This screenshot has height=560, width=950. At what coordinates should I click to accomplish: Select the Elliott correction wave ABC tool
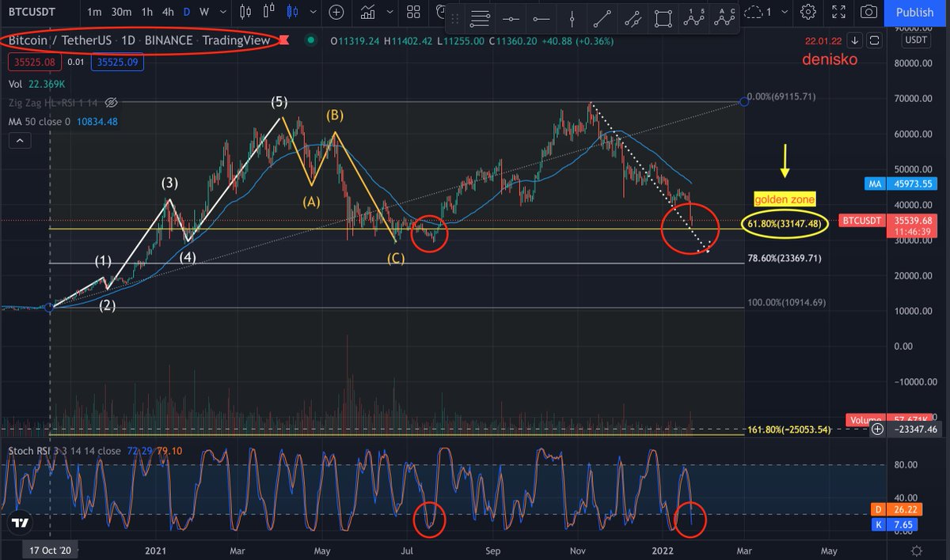coord(724,18)
